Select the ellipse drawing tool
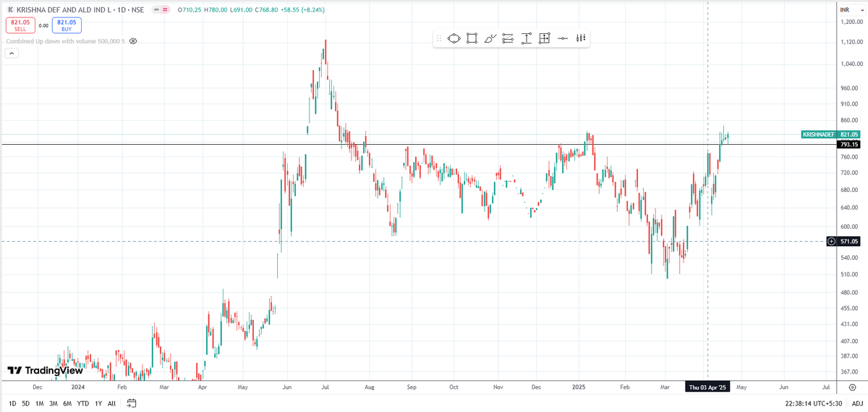868x412 pixels. click(x=454, y=38)
